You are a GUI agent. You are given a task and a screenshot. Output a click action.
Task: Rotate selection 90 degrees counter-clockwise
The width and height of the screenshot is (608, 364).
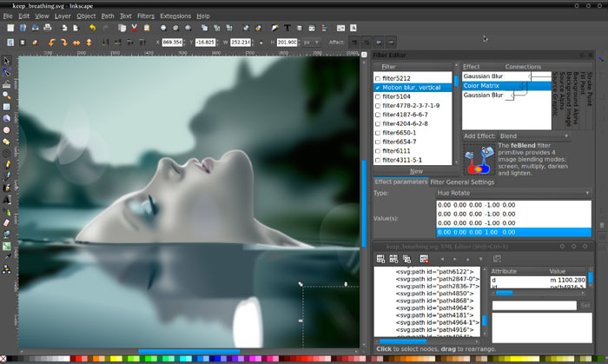tap(51, 43)
